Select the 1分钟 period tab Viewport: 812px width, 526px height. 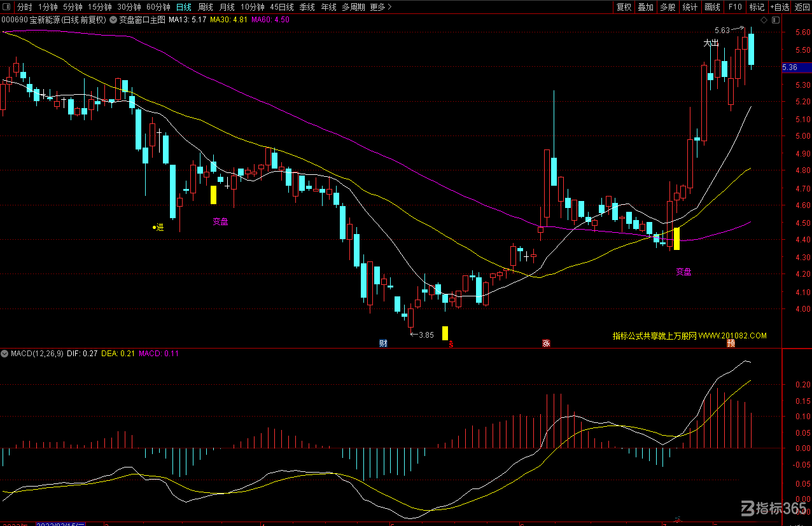tap(48, 7)
